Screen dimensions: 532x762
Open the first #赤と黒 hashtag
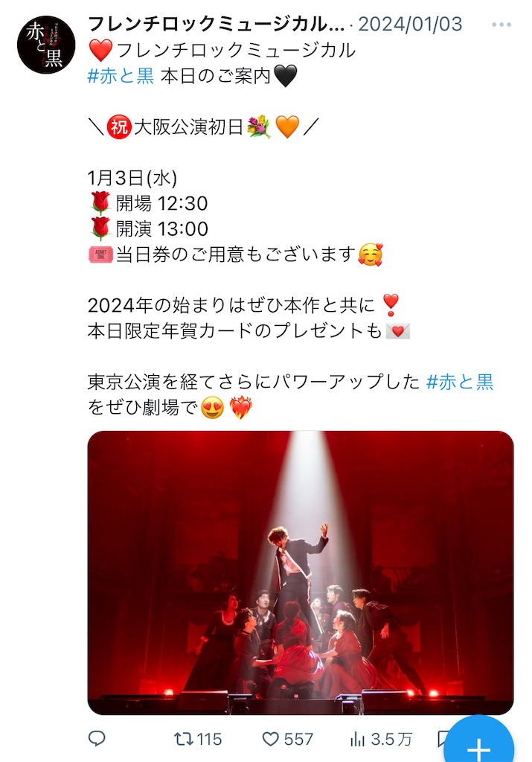click(x=121, y=75)
